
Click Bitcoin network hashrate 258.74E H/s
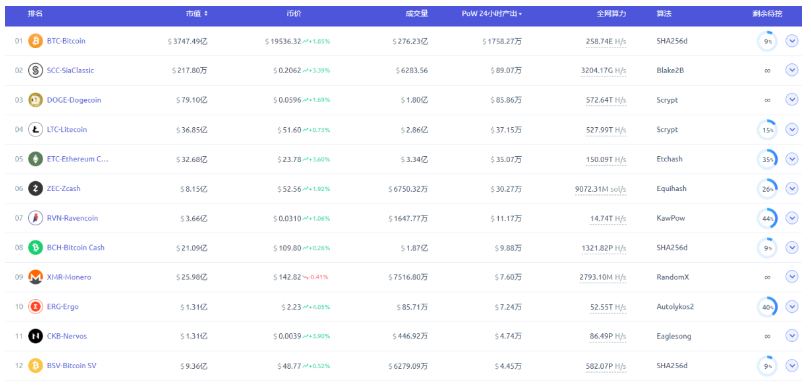pyautogui.click(x=606, y=41)
